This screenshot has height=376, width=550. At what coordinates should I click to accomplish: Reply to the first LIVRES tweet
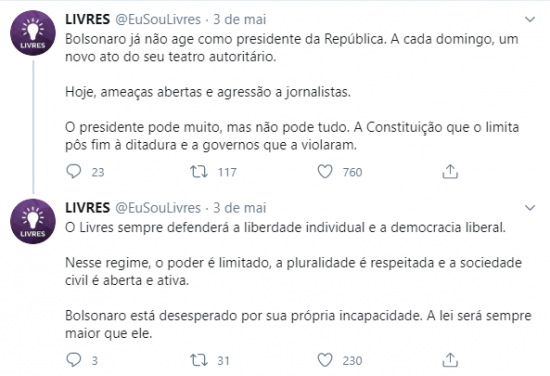click(x=74, y=172)
